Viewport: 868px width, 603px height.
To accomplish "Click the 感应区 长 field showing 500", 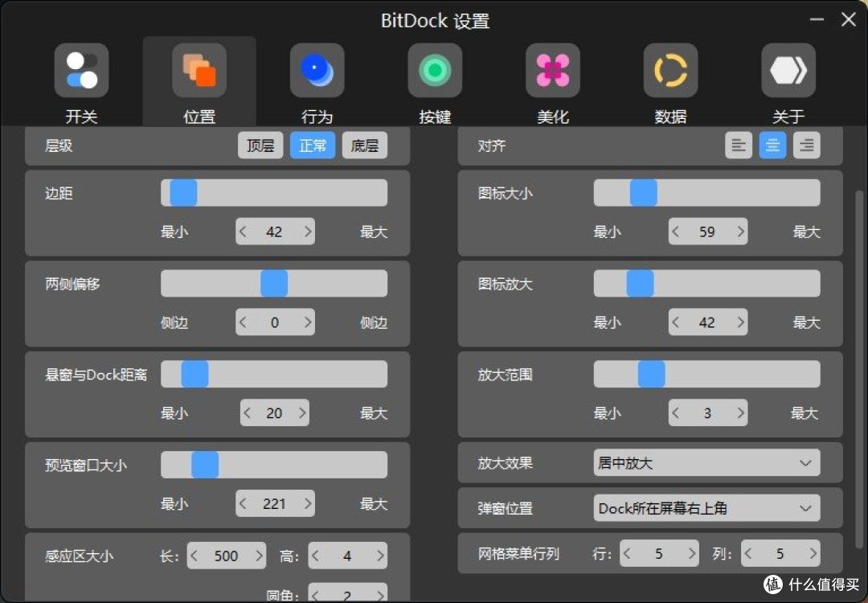I will pyautogui.click(x=227, y=556).
